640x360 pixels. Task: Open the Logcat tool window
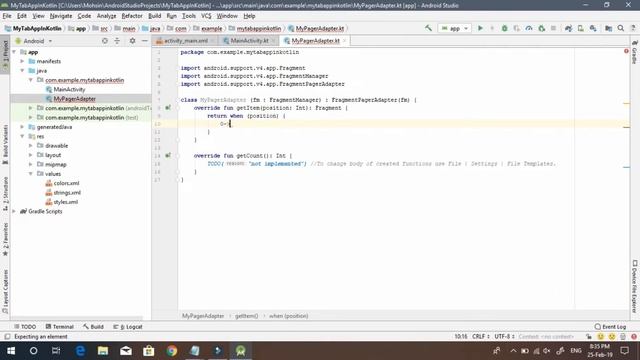tap(128, 327)
